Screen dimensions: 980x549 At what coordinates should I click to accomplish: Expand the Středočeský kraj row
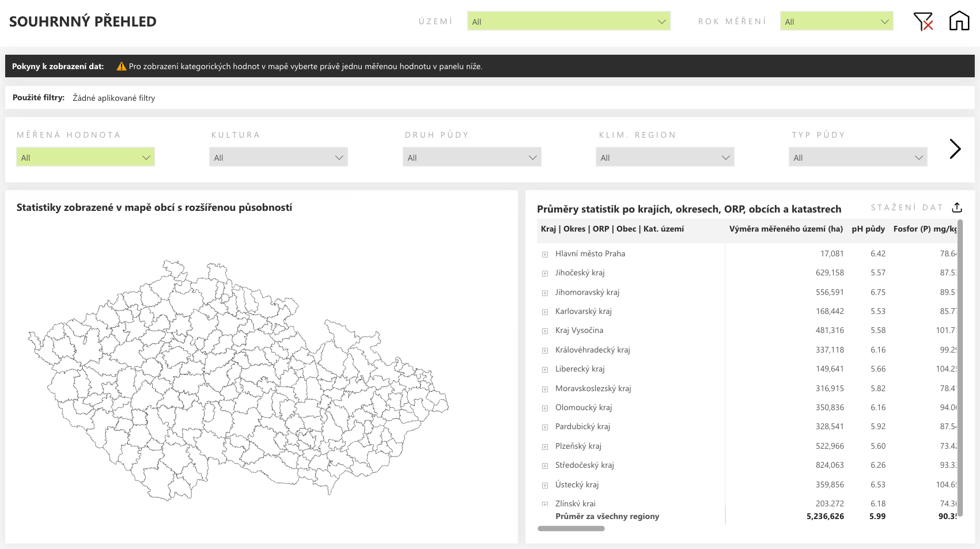(x=544, y=465)
